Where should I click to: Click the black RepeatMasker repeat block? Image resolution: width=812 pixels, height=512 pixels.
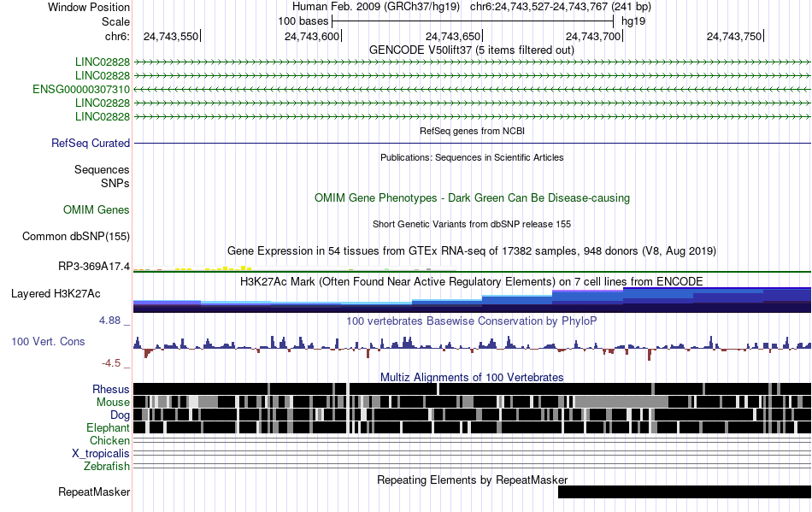pos(685,491)
